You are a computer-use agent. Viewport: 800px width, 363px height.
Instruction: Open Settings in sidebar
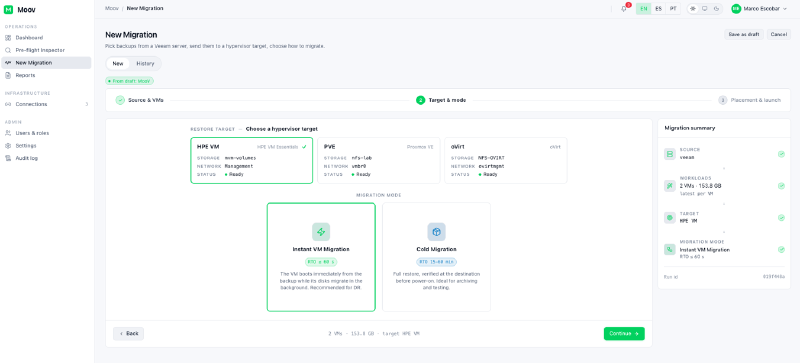click(x=46, y=146)
